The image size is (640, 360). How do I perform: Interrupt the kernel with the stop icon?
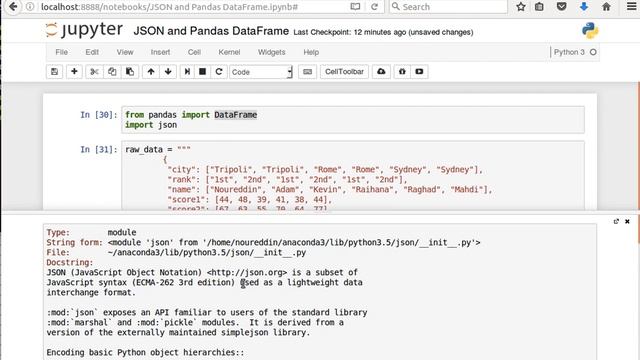[x=202, y=72]
